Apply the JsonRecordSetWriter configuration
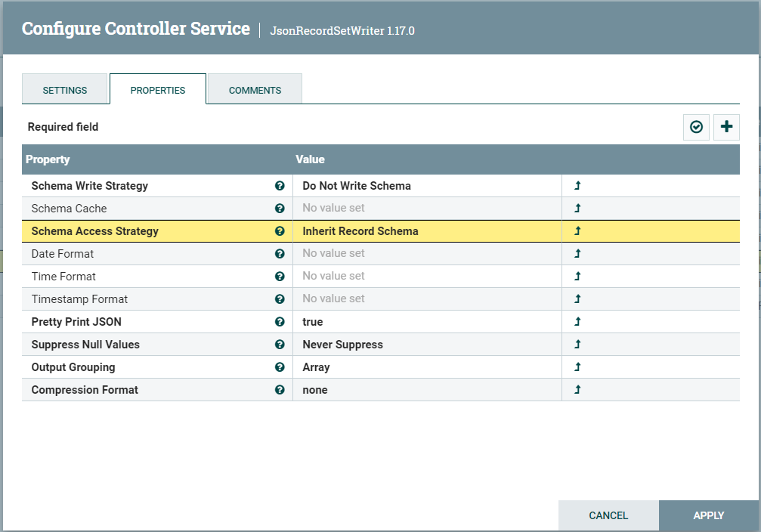 [x=708, y=515]
